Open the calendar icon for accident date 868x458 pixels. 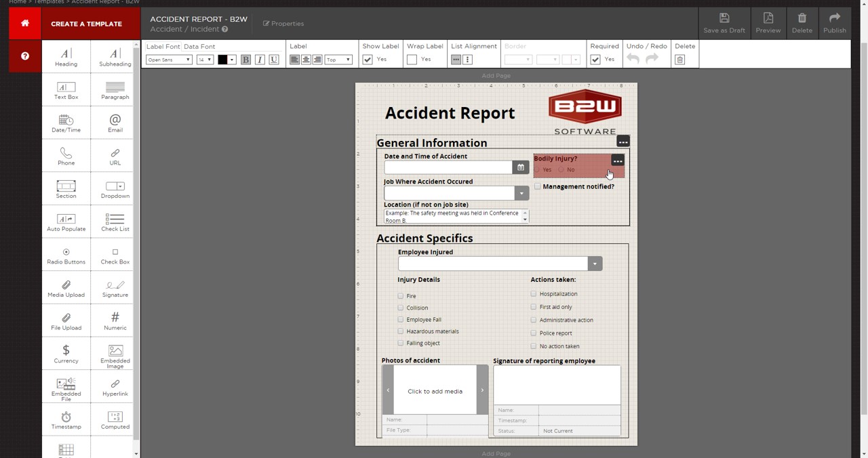coord(521,167)
